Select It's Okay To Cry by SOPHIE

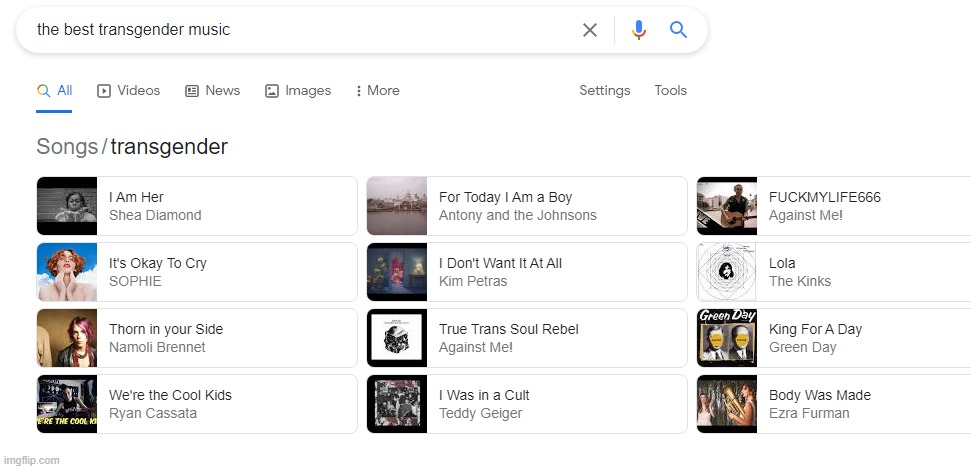coord(197,272)
